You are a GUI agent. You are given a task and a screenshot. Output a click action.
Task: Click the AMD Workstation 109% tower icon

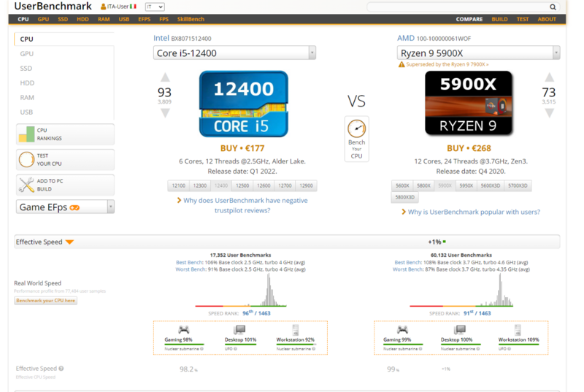pos(518,330)
